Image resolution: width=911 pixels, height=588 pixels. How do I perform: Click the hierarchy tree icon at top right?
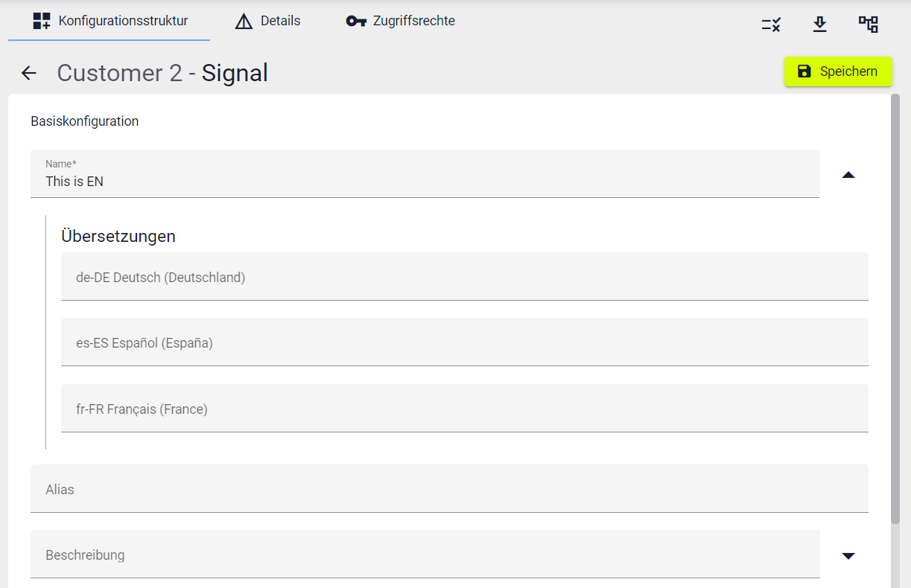tap(868, 25)
